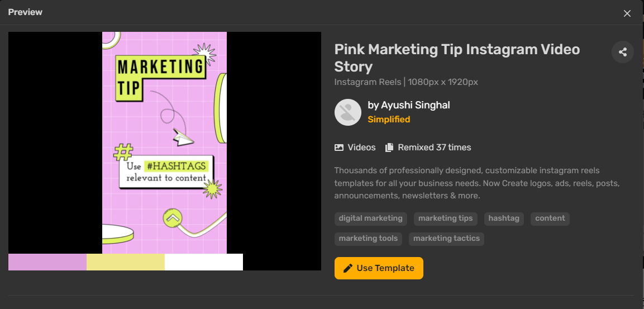Use Template button
The image size is (644, 309).
pyautogui.click(x=379, y=268)
